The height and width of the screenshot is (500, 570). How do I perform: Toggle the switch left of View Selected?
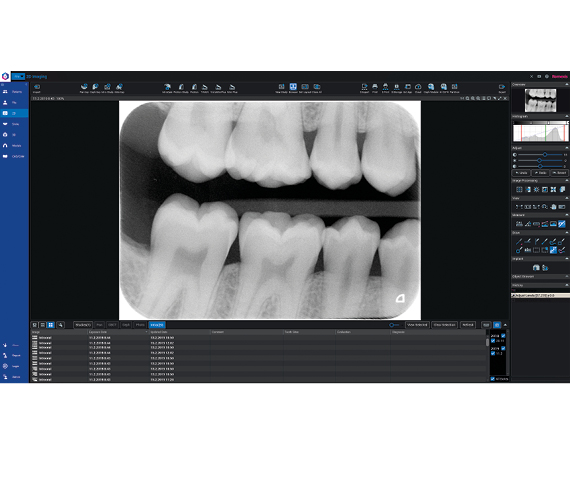(x=393, y=325)
